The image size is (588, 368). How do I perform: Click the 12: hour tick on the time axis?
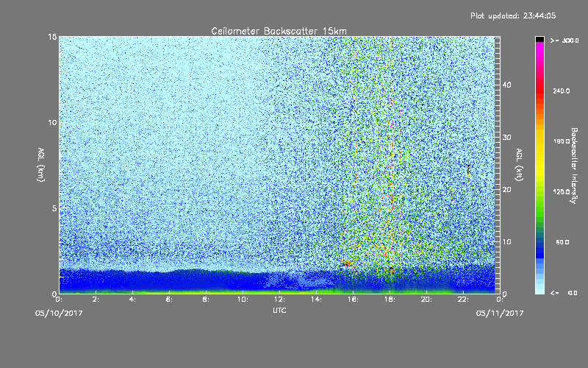pyautogui.click(x=279, y=300)
